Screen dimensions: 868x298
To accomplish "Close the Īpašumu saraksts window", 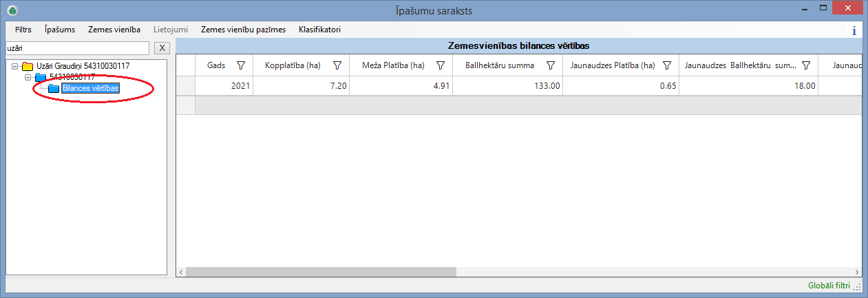I will click(x=848, y=8).
